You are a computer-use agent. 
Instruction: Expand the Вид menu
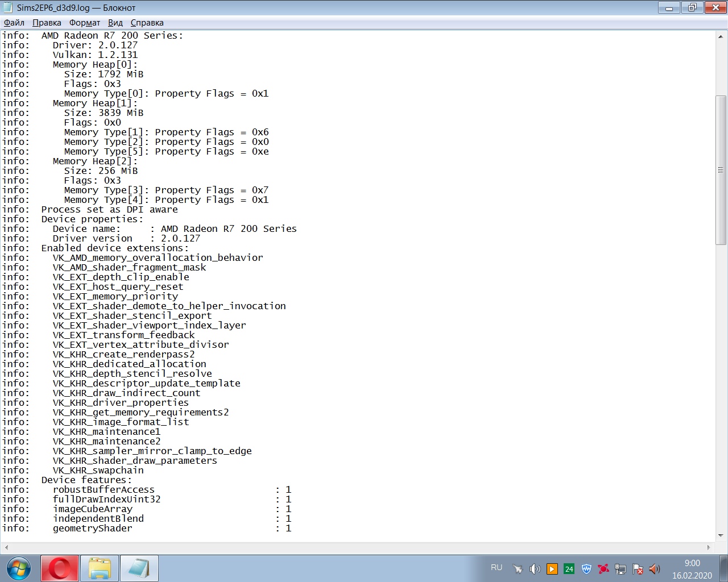click(x=115, y=23)
